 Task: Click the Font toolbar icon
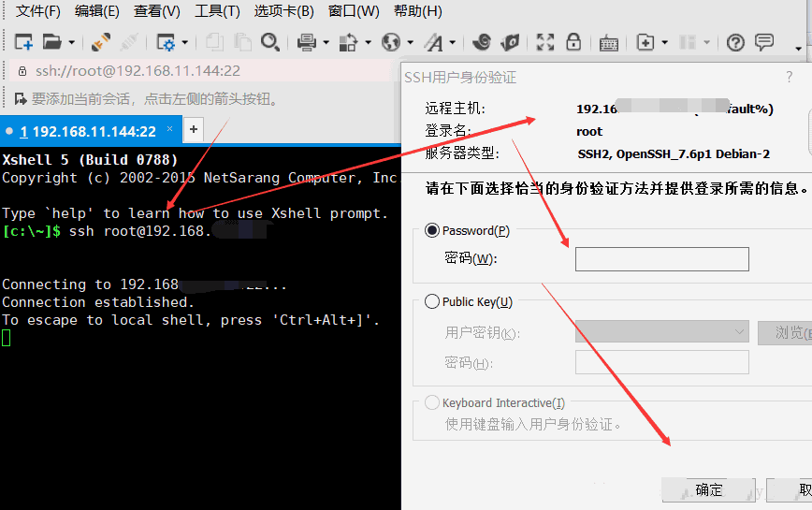tap(434, 42)
